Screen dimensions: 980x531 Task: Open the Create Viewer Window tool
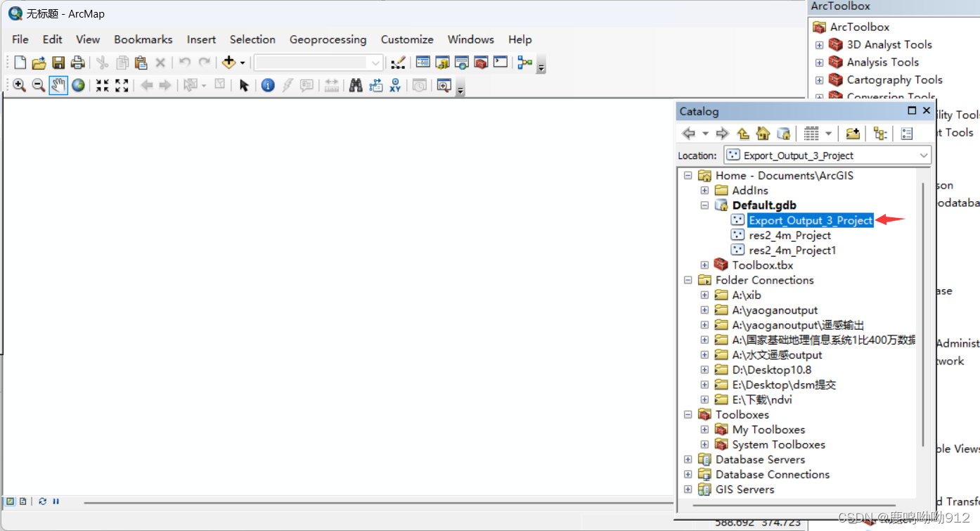click(444, 85)
